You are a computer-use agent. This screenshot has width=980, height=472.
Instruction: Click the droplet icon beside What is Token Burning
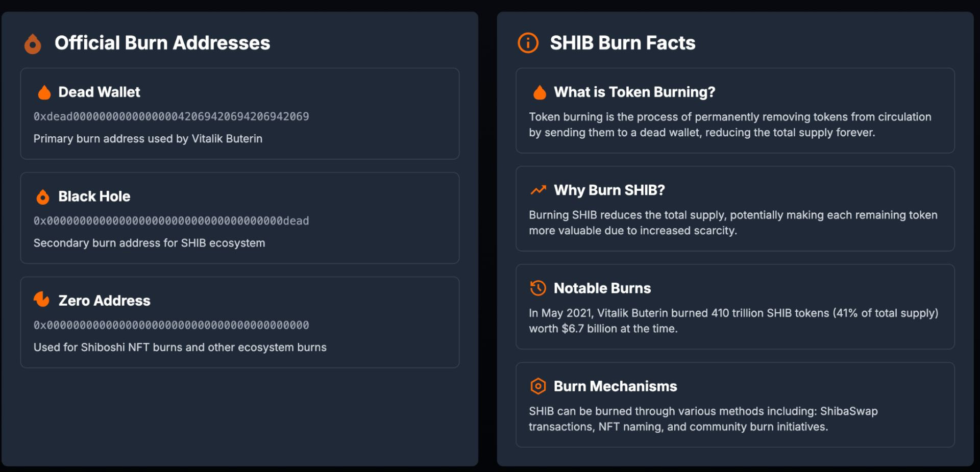click(540, 92)
